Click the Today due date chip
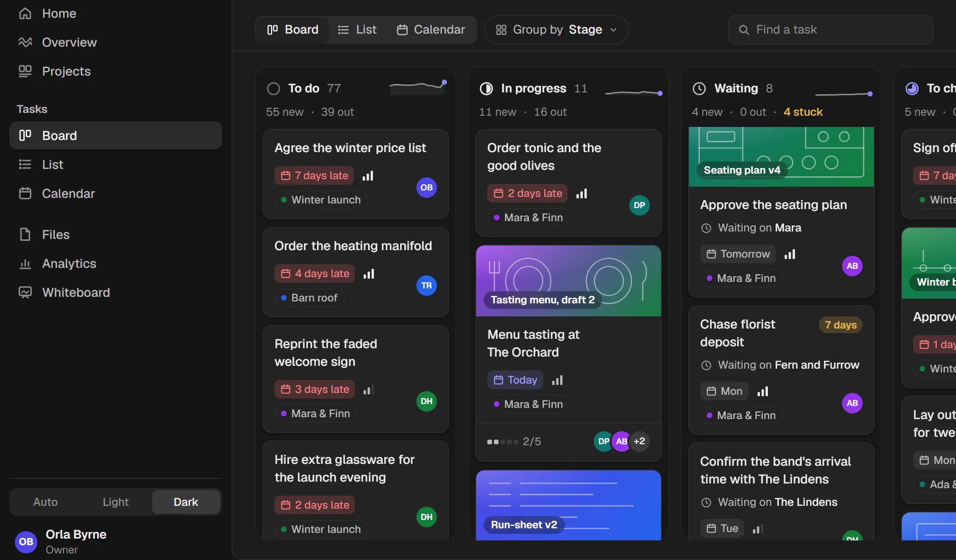Viewport: 956px width, 560px height. pyautogui.click(x=515, y=380)
